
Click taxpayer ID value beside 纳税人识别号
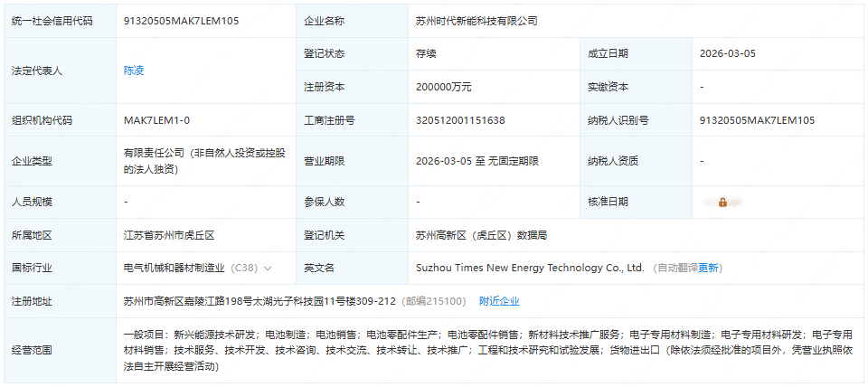tap(758, 120)
